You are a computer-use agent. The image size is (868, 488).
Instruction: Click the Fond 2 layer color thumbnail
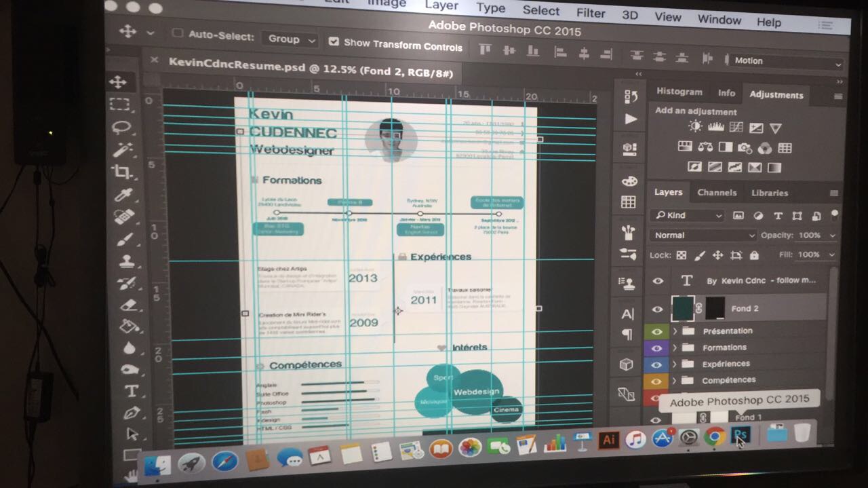pos(682,308)
